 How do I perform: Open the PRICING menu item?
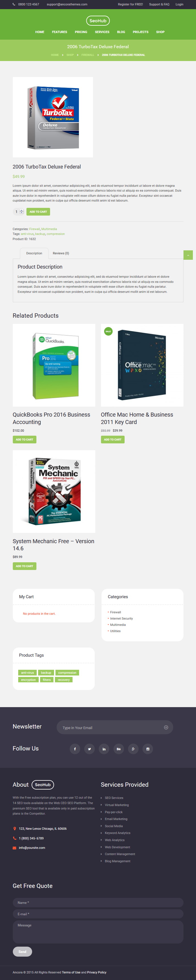pos(81,32)
